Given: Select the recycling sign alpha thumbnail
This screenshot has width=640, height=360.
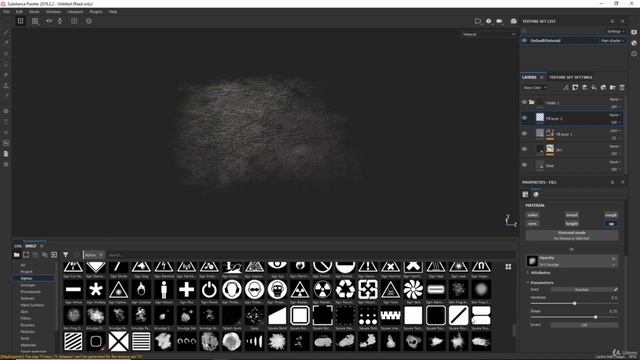Looking at the screenshot, I should click(345, 290).
